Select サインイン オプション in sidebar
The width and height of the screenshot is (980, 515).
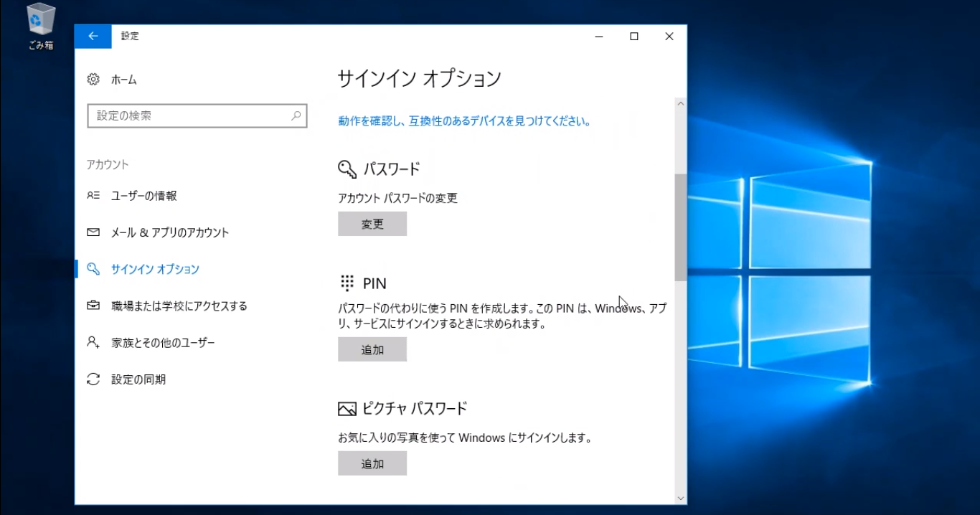pos(155,269)
